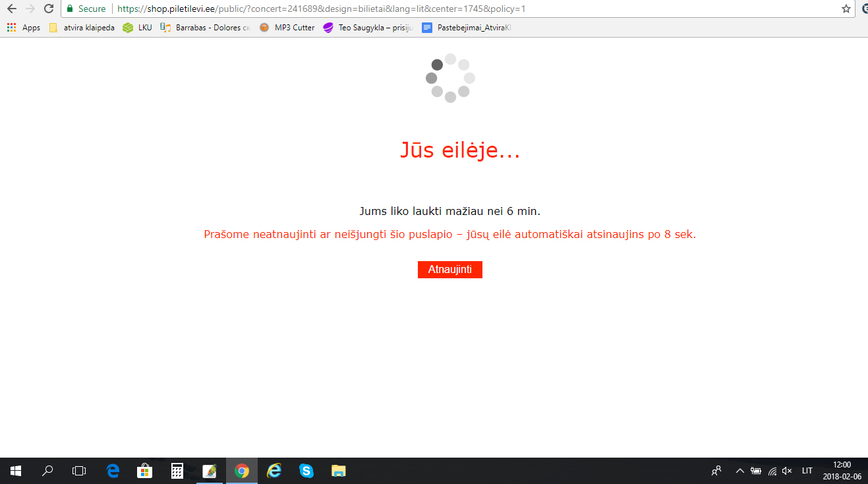Toggle the muted volume icon in tray
Viewport: 868px width, 484px height.
coord(786,471)
